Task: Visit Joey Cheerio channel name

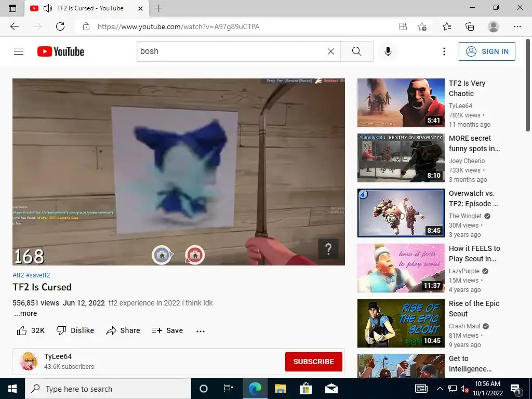Action: pos(467,161)
